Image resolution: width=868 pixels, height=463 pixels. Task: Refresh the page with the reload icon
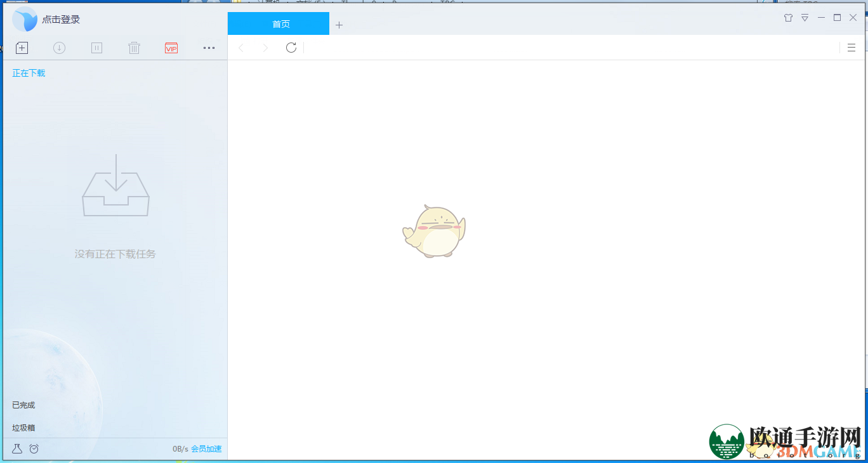click(x=291, y=48)
